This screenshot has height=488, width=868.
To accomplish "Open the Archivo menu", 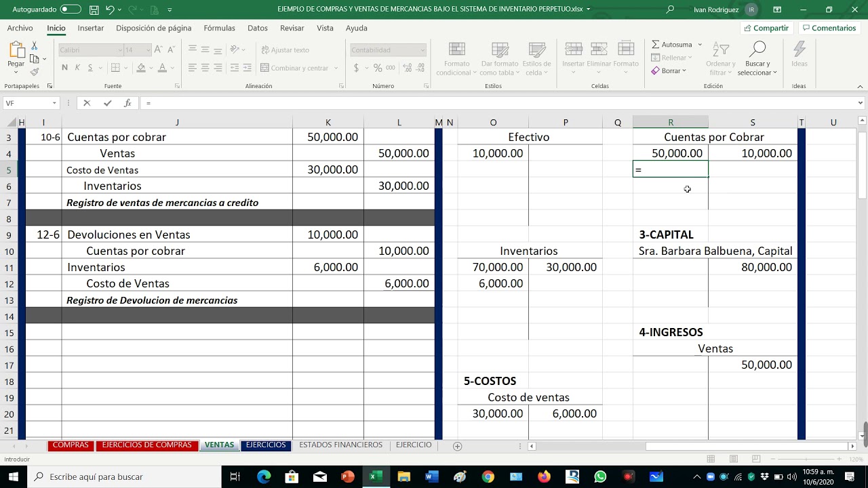I will coord(20,28).
